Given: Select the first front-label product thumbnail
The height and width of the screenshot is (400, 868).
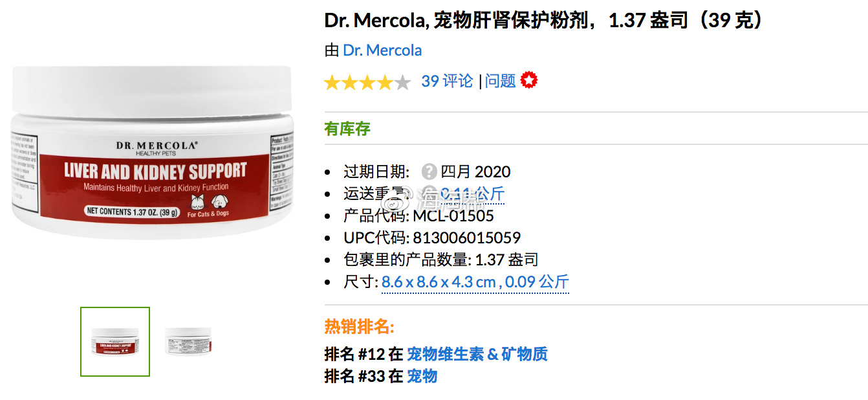Looking at the screenshot, I should pyautogui.click(x=115, y=342).
